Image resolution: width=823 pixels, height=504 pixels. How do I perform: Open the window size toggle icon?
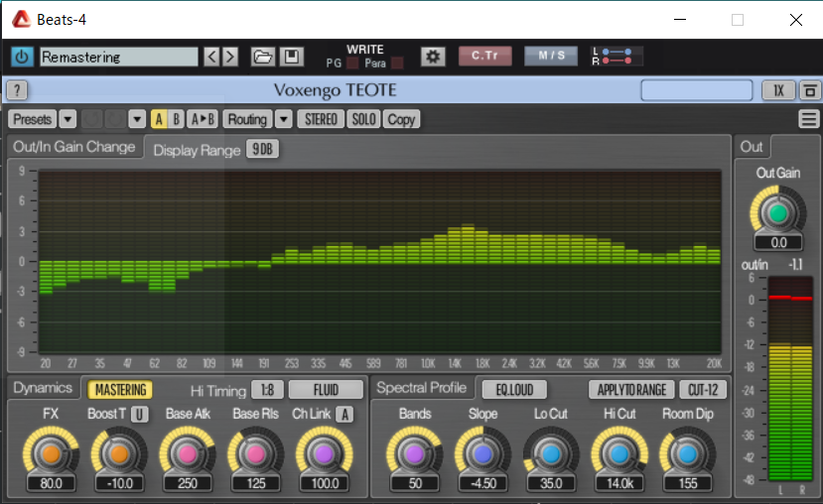pos(810,90)
